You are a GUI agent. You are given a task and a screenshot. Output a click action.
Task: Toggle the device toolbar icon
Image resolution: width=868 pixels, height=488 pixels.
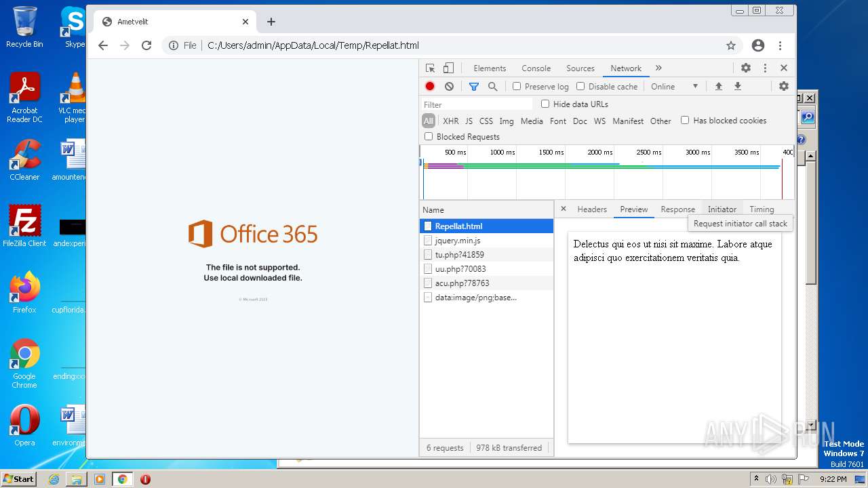coord(448,68)
